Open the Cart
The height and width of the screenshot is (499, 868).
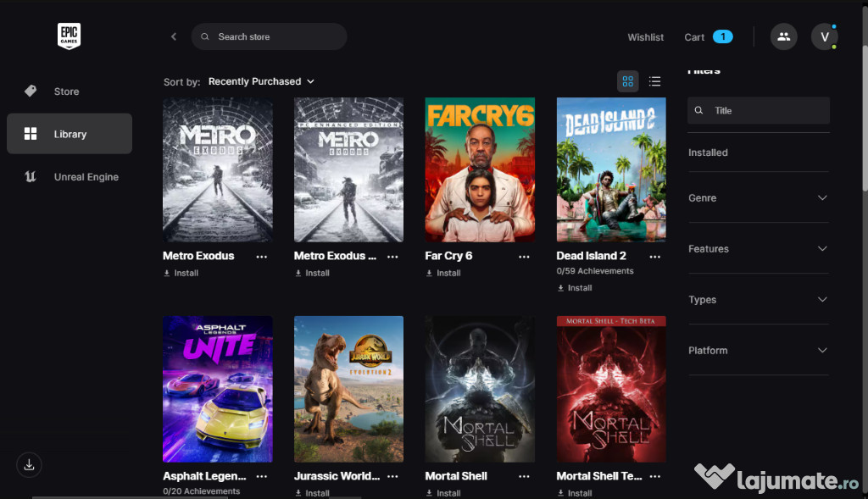click(709, 37)
